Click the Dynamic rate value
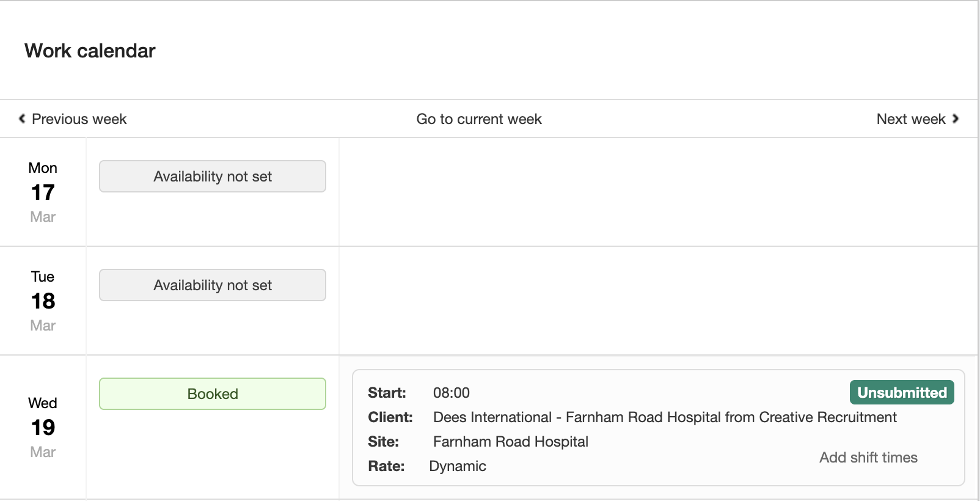The width and height of the screenshot is (980, 501). [458, 466]
